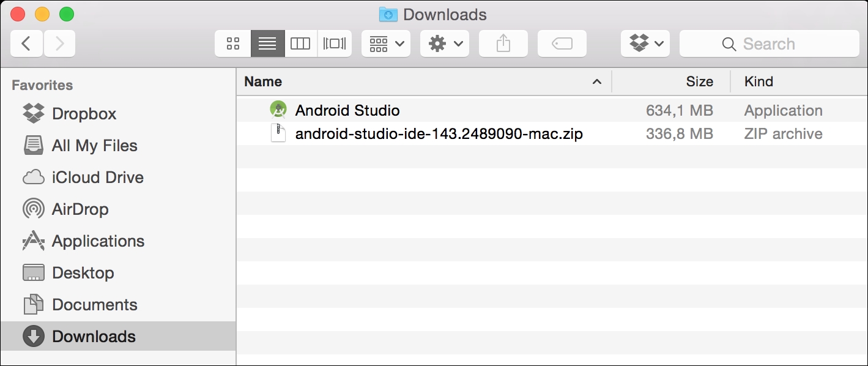The width and height of the screenshot is (868, 366).
Task: Open the Dropbox toolbar dropdown
Action: pos(645,43)
